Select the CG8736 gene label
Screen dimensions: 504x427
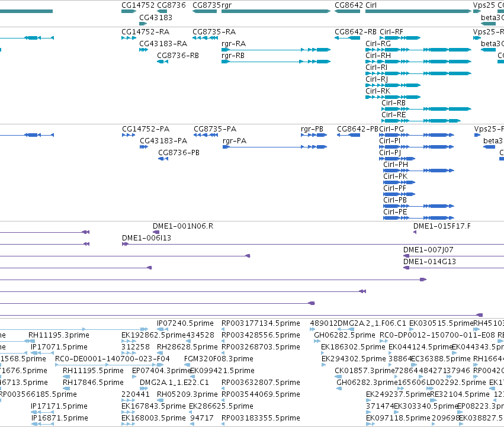pos(171,5)
